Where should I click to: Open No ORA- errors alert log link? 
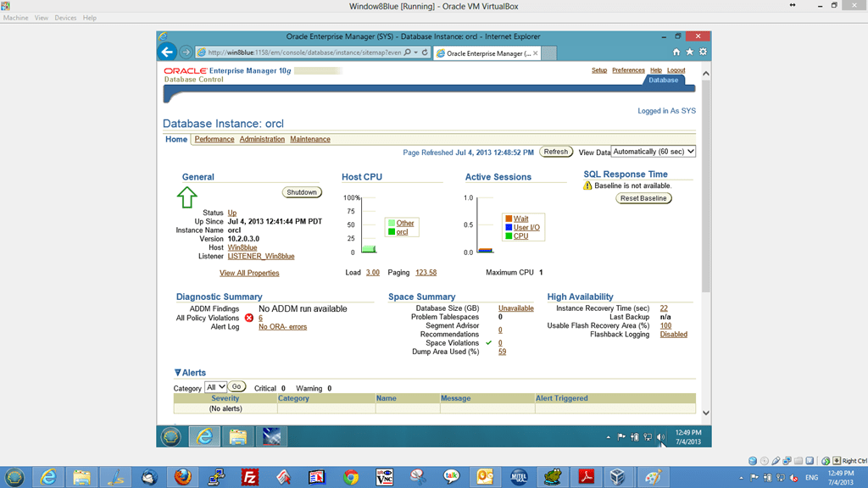pos(282,327)
